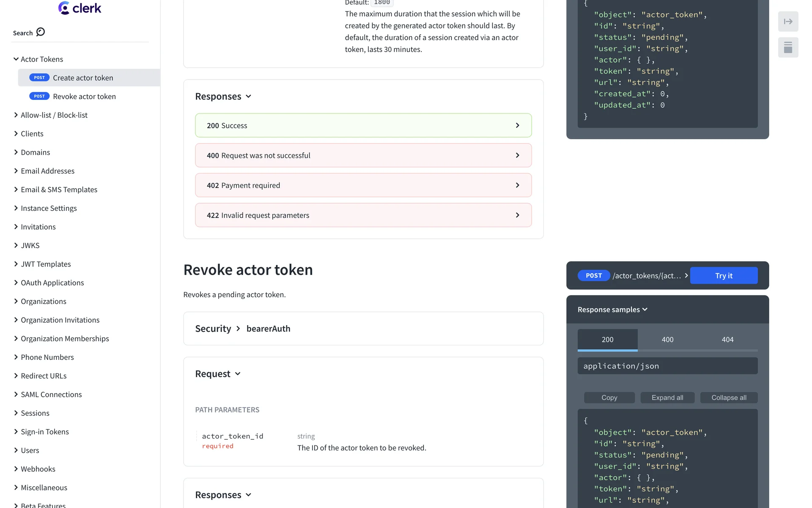This screenshot has width=812, height=508.
Task: Open the Response samples dropdown
Action: pyautogui.click(x=612, y=310)
